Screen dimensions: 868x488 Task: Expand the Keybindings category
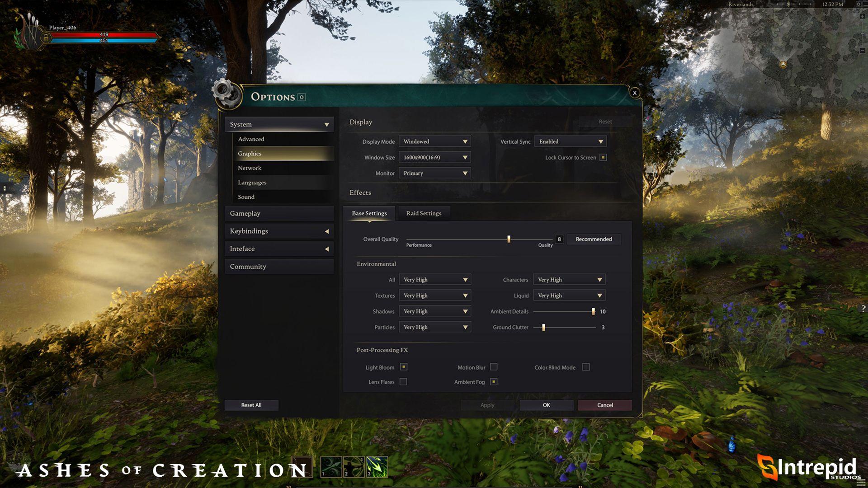(279, 231)
